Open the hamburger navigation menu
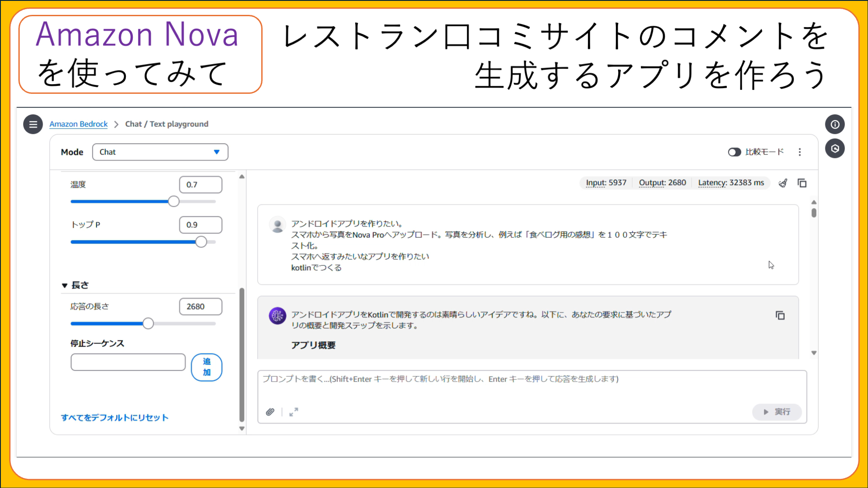Viewport: 868px width, 488px height. coord(33,124)
